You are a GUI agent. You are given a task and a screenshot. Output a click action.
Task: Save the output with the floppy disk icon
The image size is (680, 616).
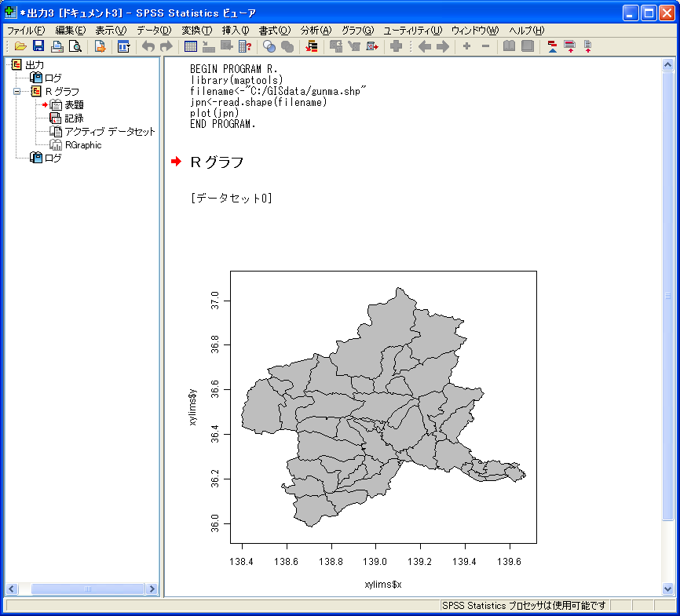(x=38, y=47)
